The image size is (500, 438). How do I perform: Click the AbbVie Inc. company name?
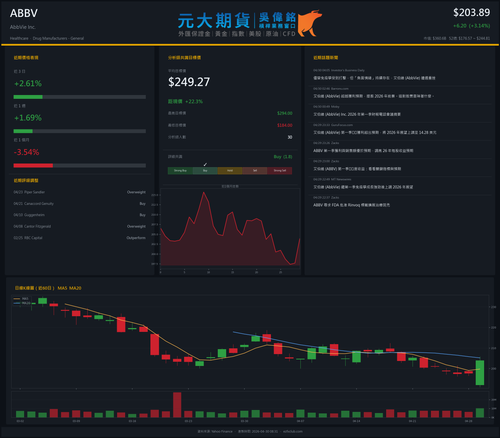22,27
